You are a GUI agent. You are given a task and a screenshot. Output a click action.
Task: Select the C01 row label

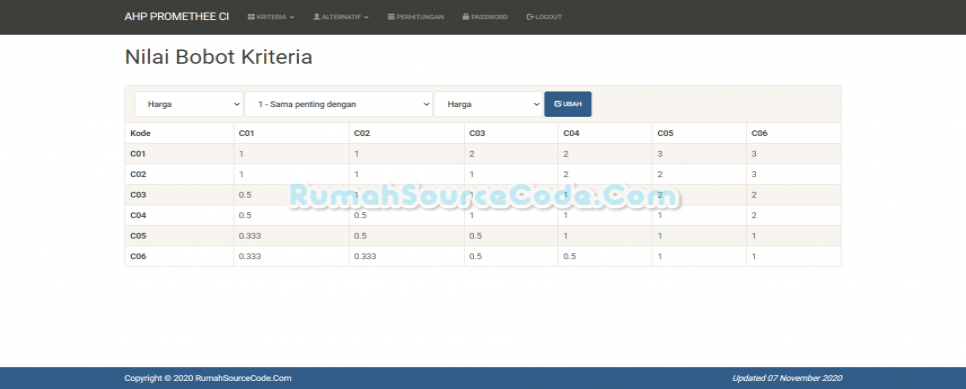[139, 154]
